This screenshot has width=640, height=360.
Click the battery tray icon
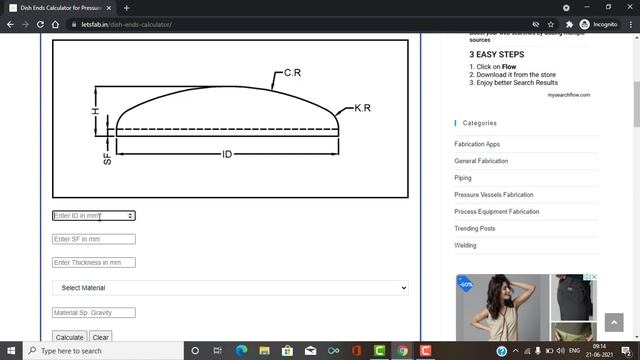549,351
